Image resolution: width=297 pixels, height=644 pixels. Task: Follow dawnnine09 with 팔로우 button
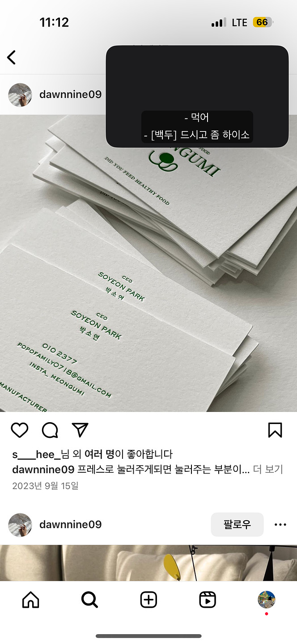[x=237, y=525]
